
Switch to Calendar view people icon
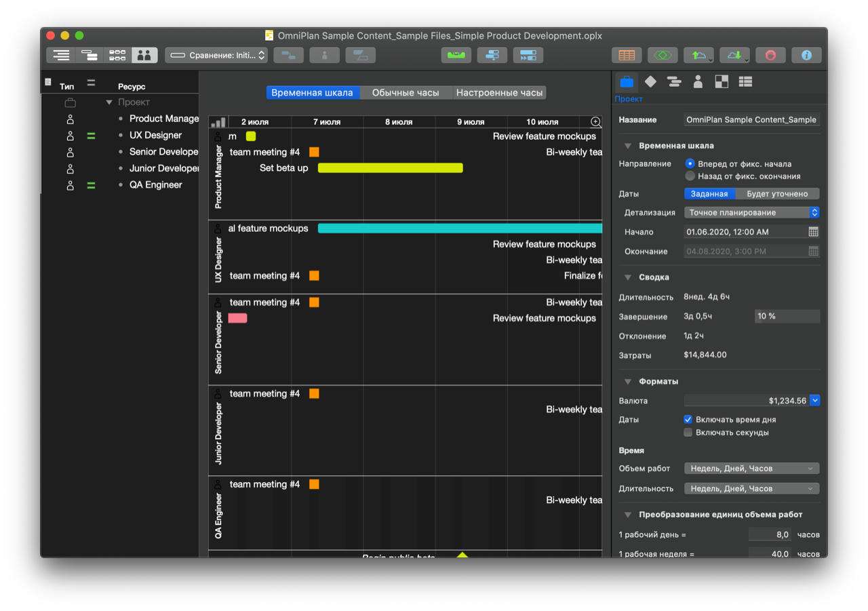coord(144,56)
